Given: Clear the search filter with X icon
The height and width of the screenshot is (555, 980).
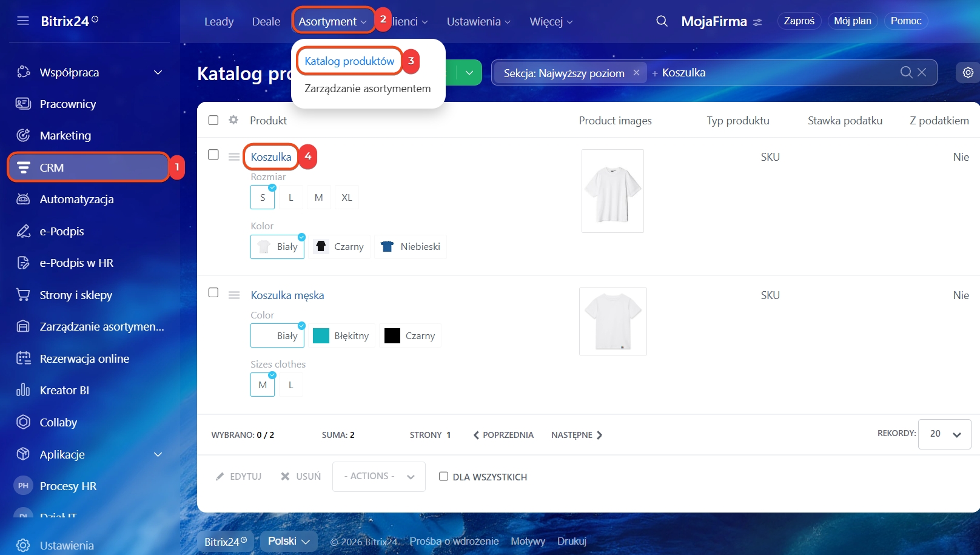Looking at the screenshot, I should pyautogui.click(x=922, y=72).
